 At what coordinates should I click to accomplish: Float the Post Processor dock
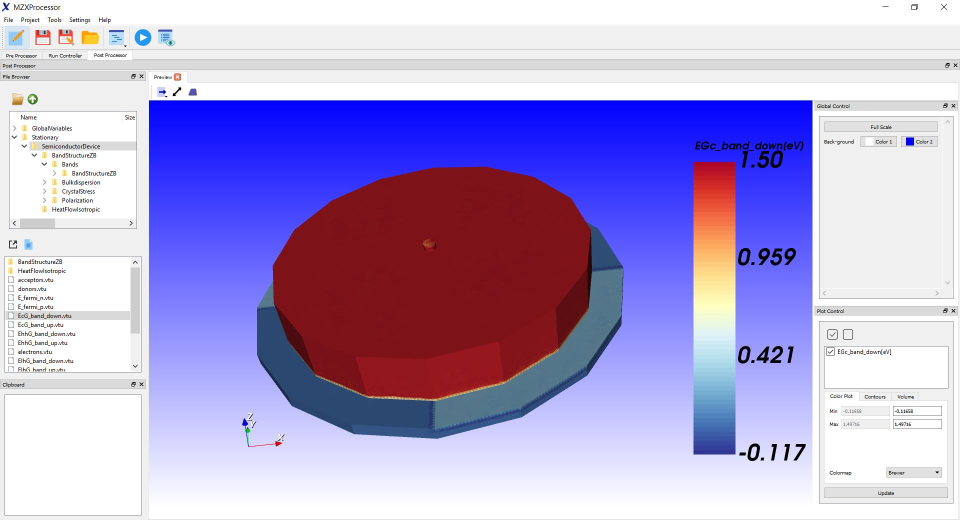point(947,66)
